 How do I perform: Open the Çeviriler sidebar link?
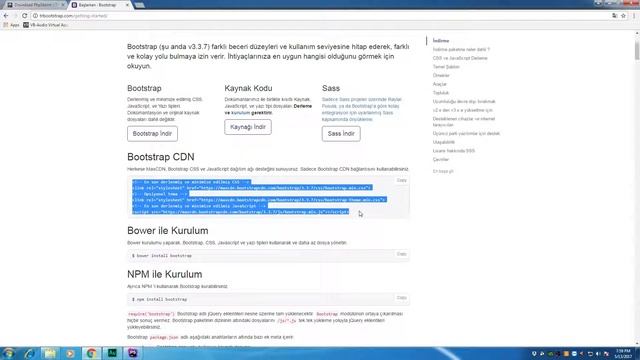441,159
